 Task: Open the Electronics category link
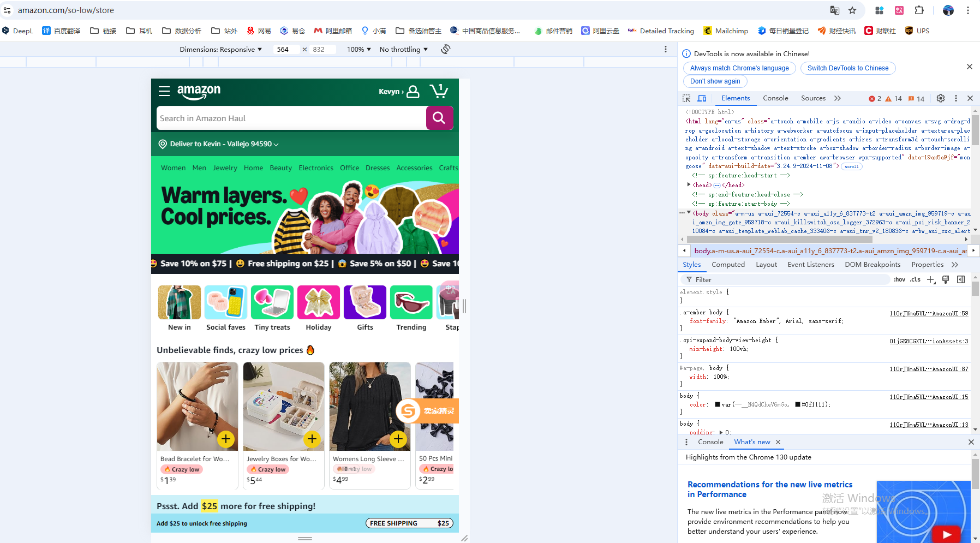[x=316, y=168]
